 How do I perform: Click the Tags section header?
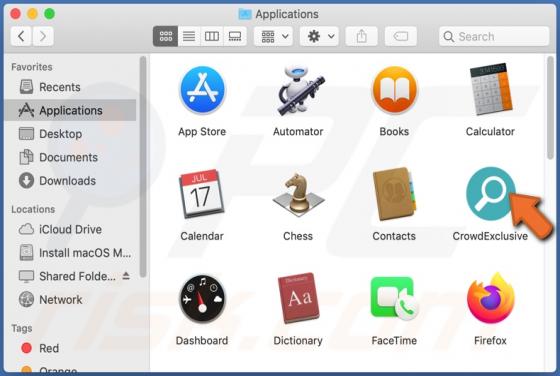(22, 328)
